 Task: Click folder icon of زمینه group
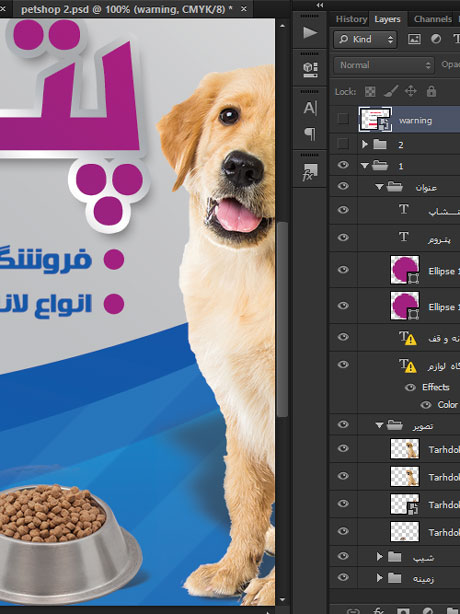[x=394, y=578]
